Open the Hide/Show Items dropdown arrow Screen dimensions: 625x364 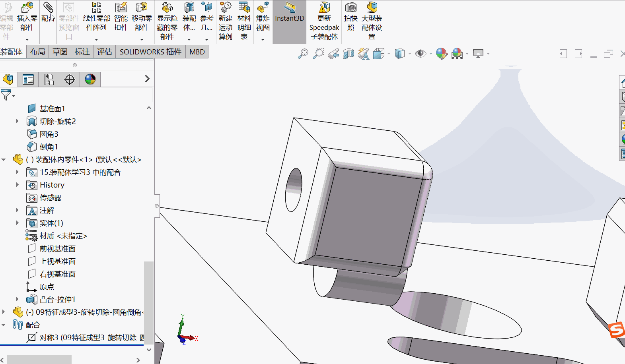(431, 54)
